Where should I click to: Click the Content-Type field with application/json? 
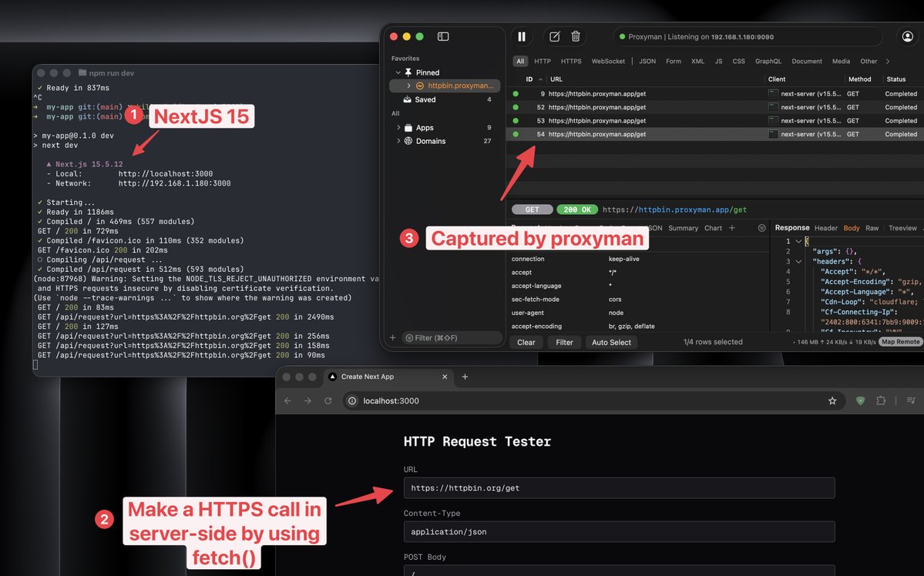(x=619, y=531)
